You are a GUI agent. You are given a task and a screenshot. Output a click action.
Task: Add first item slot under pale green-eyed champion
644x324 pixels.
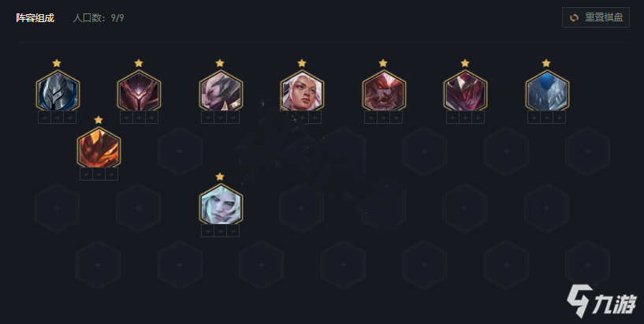[208, 231]
